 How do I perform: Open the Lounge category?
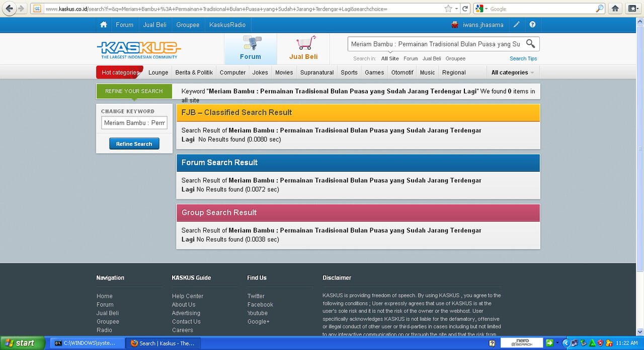pyautogui.click(x=158, y=73)
